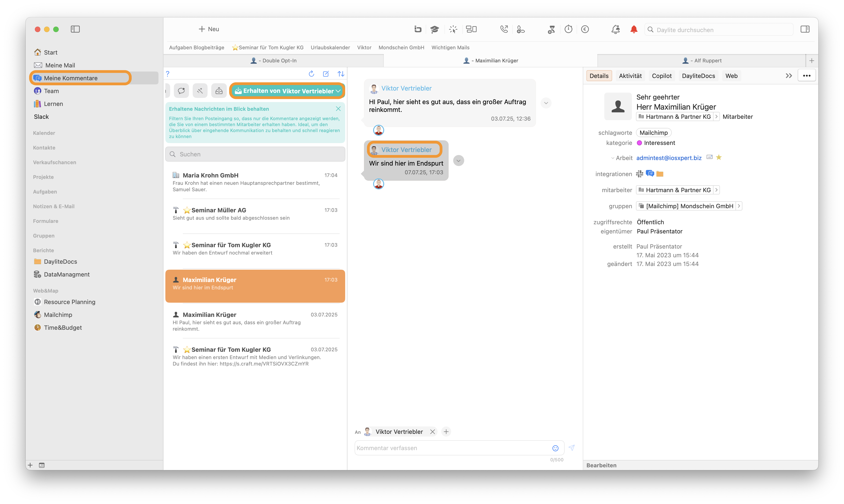Click the compose new comment icon

pyautogui.click(x=326, y=74)
